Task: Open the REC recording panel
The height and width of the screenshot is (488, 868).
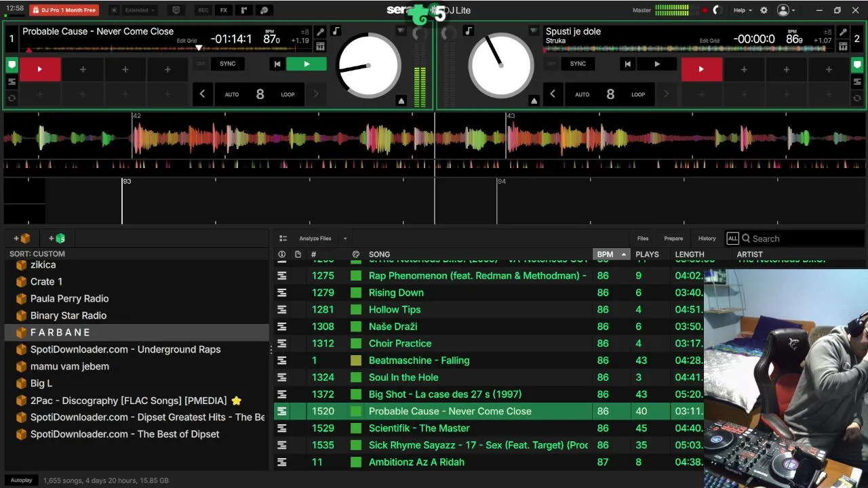Action: pos(203,10)
